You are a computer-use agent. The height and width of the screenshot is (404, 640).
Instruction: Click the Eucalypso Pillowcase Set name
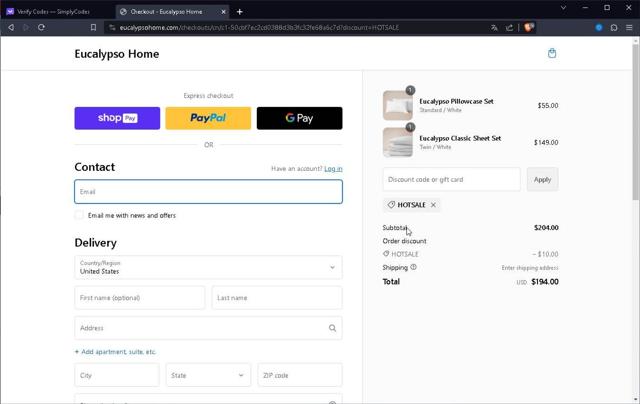coord(456,101)
